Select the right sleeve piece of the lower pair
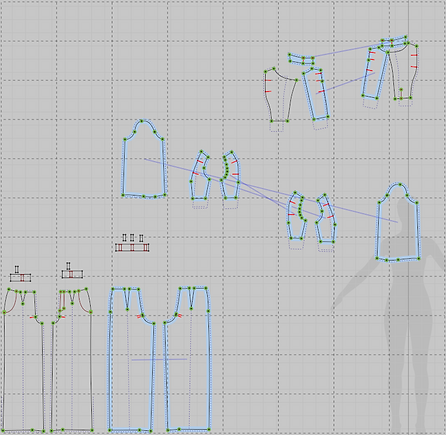 coord(326,219)
